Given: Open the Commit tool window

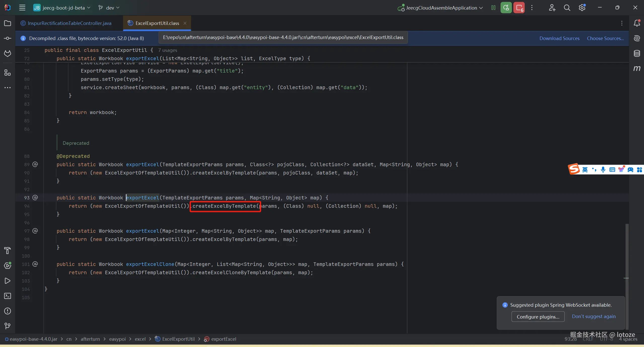Looking at the screenshot, I should pyautogui.click(x=8, y=38).
